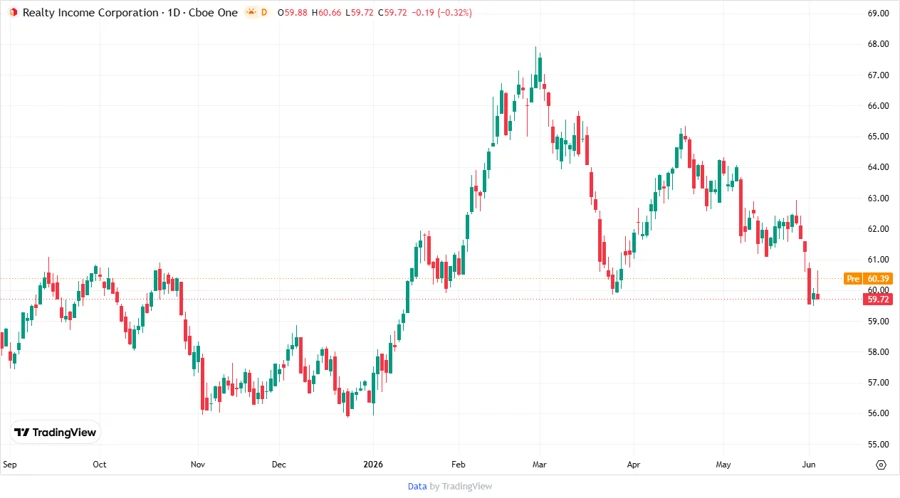Click the Oct label on time axis
Viewport: 900px width, 498px height.
[99, 465]
